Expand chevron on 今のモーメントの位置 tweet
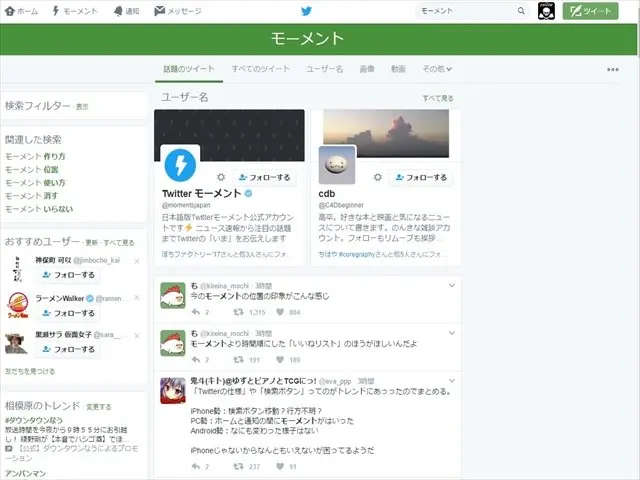Viewport: 640px width, 480px height. coord(451,285)
